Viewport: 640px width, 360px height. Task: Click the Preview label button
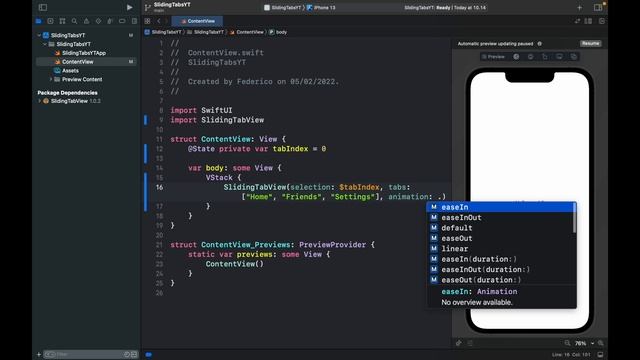click(x=493, y=57)
